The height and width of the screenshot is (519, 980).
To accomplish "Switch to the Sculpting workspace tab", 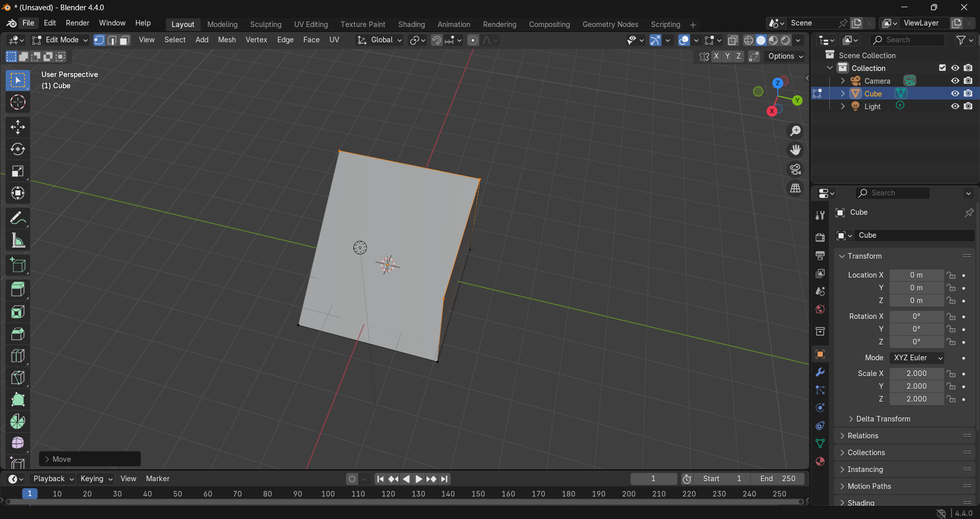I will click(x=266, y=24).
